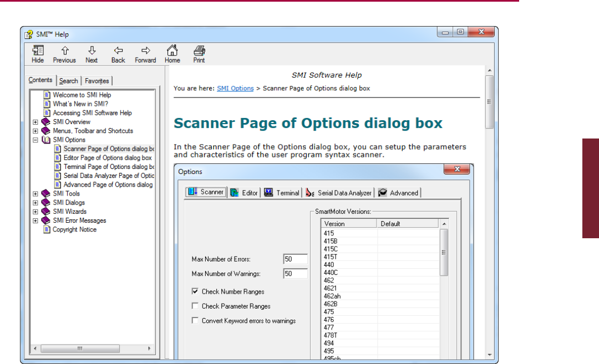
Task: Click the SMI Help window title icon
Action: click(29, 35)
